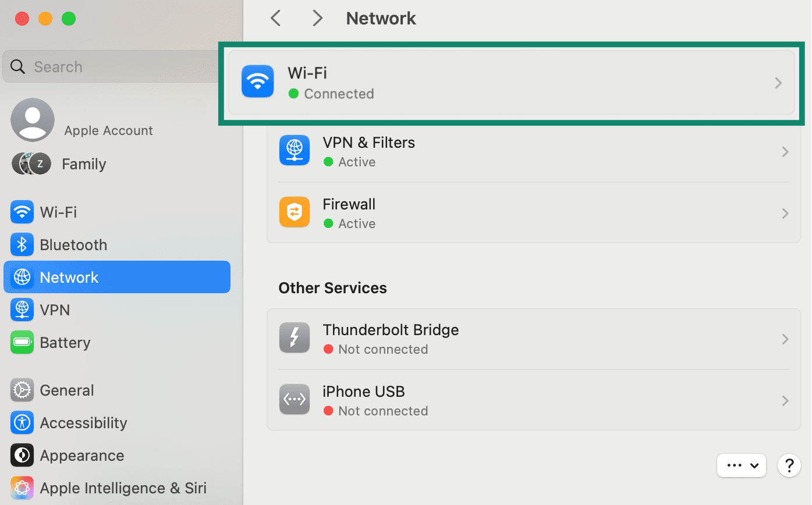Go back using the left arrow
This screenshot has height=505, width=812.
pos(276,19)
